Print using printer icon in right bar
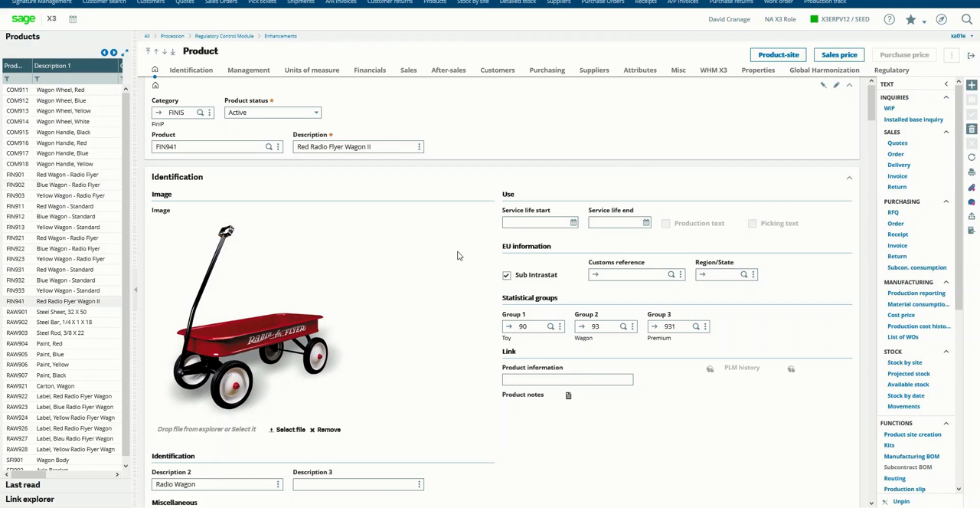 click(x=972, y=172)
